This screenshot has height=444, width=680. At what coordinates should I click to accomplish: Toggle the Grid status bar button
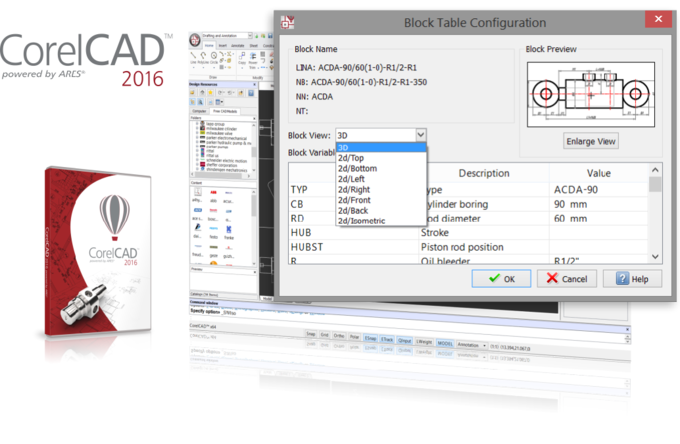click(x=324, y=335)
